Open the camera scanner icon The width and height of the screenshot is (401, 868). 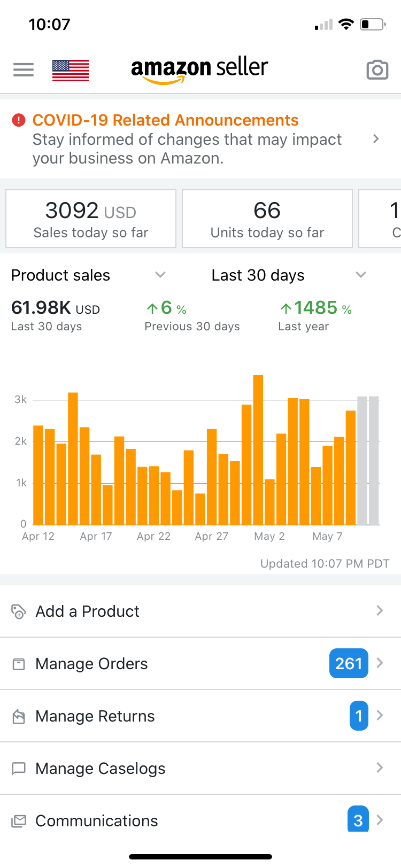(377, 70)
